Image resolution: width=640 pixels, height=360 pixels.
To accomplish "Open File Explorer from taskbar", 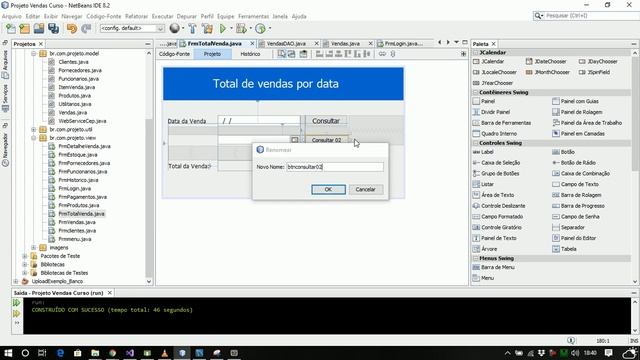I will click(95, 353).
